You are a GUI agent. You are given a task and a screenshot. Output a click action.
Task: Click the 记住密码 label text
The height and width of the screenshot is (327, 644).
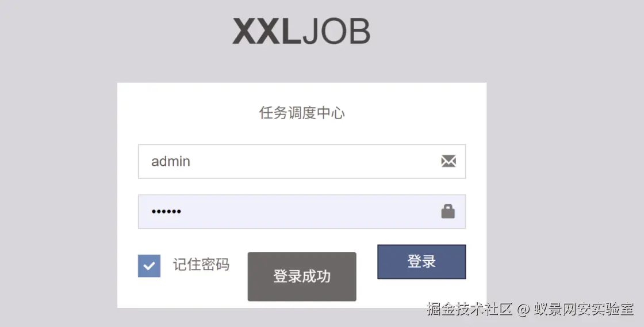(201, 264)
